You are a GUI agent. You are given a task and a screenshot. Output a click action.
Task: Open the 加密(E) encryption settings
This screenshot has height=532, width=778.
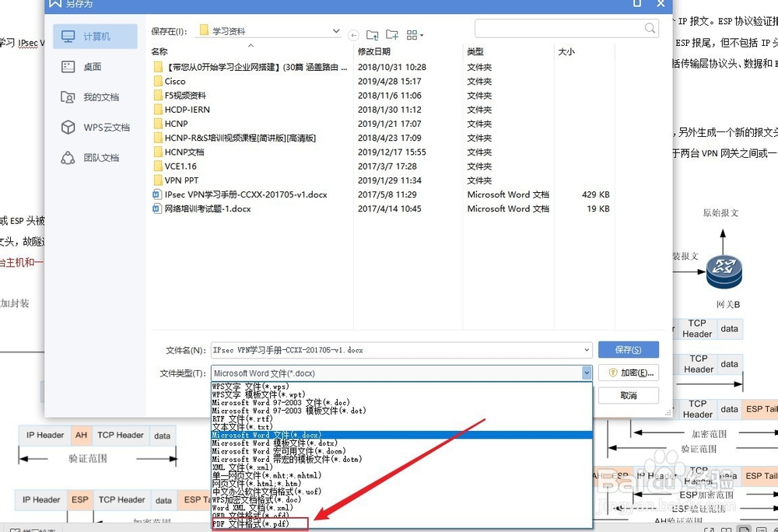[629, 373]
